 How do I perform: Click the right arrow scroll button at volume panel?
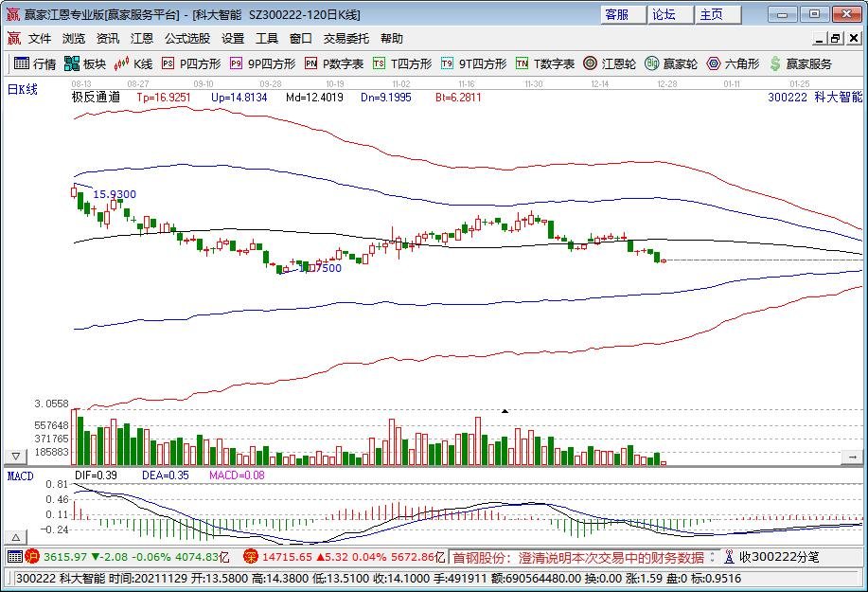(852, 457)
